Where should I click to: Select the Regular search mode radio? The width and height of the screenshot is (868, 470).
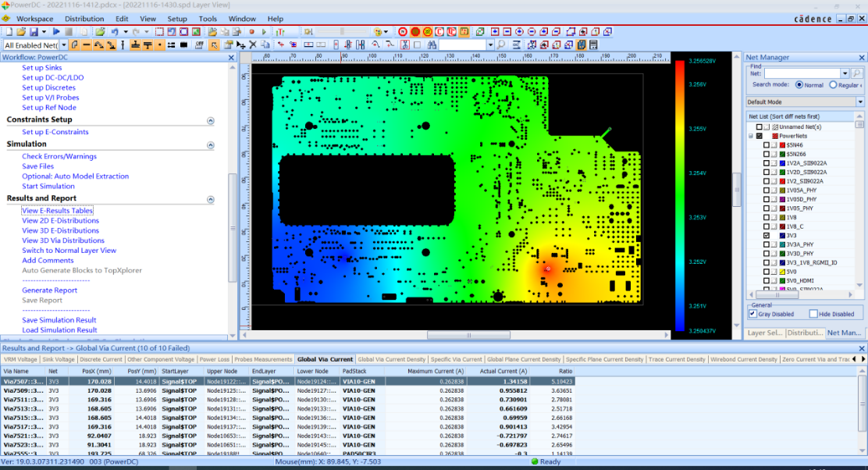pos(833,84)
